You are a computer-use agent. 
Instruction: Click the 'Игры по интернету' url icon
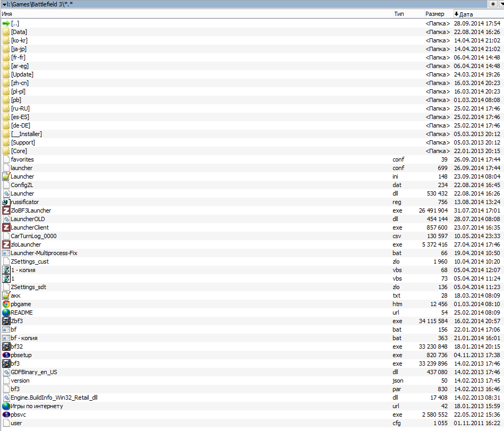(x=6, y=406)
